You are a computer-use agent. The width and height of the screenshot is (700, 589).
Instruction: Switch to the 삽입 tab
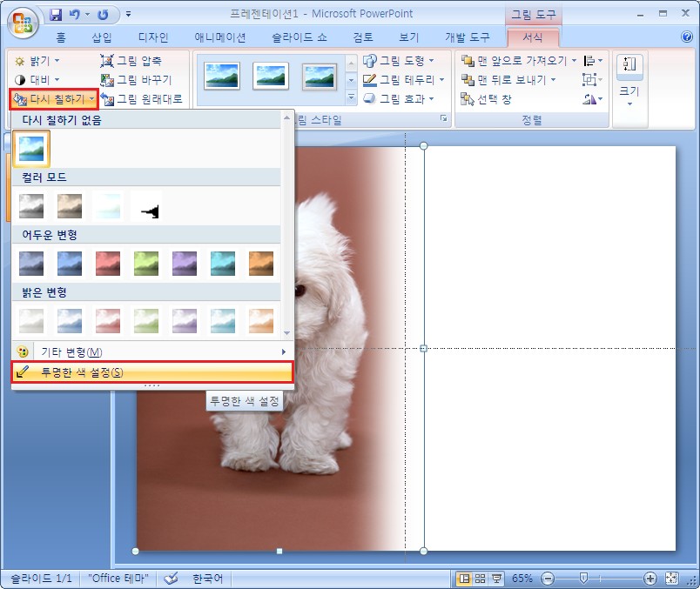pos(102,37)
